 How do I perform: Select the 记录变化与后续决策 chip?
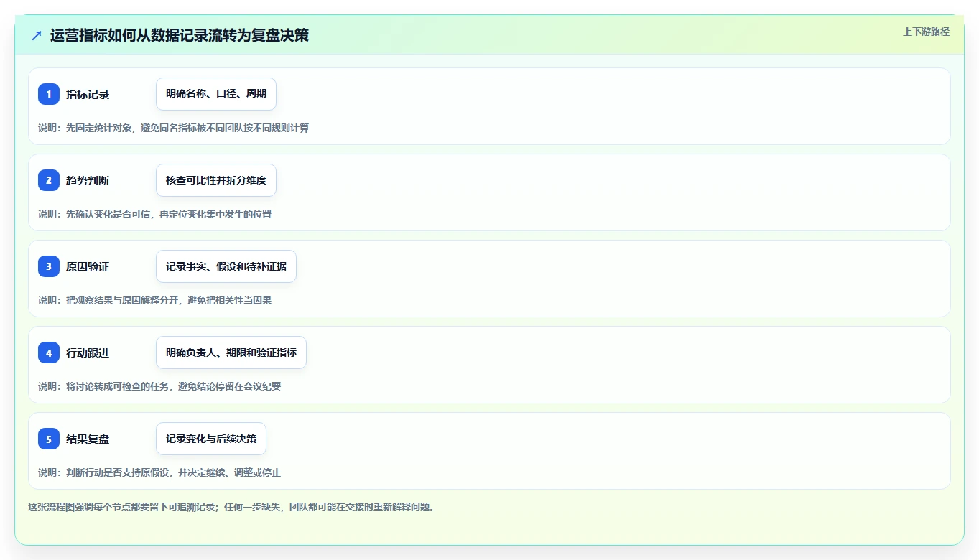211,439
